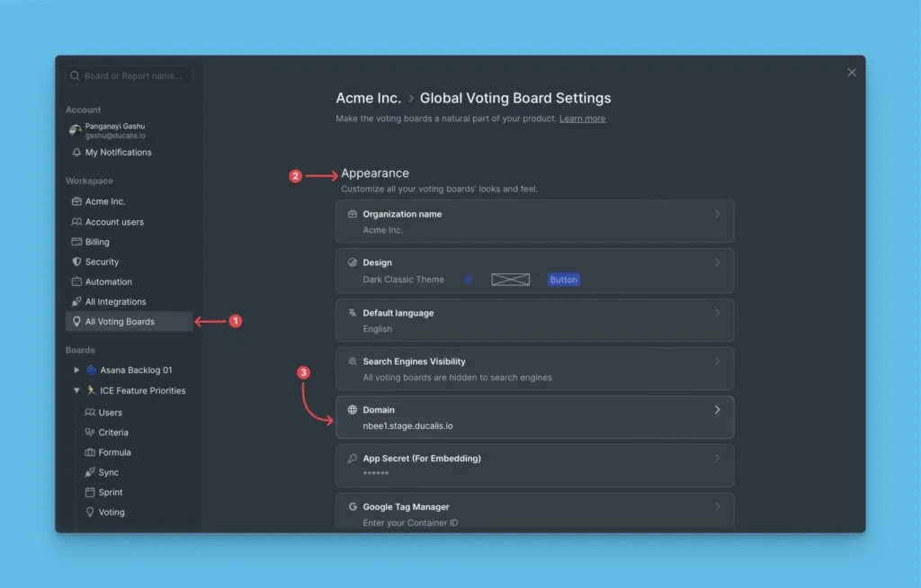
Task: Click the All Integrations plug icon
Action: [76, 302]
